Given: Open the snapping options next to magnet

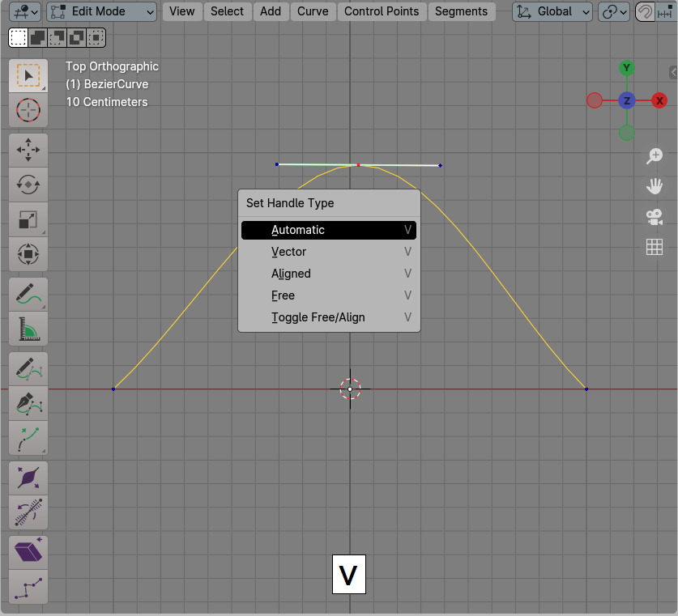Looking at the screenshot, I should click(666, 11).
